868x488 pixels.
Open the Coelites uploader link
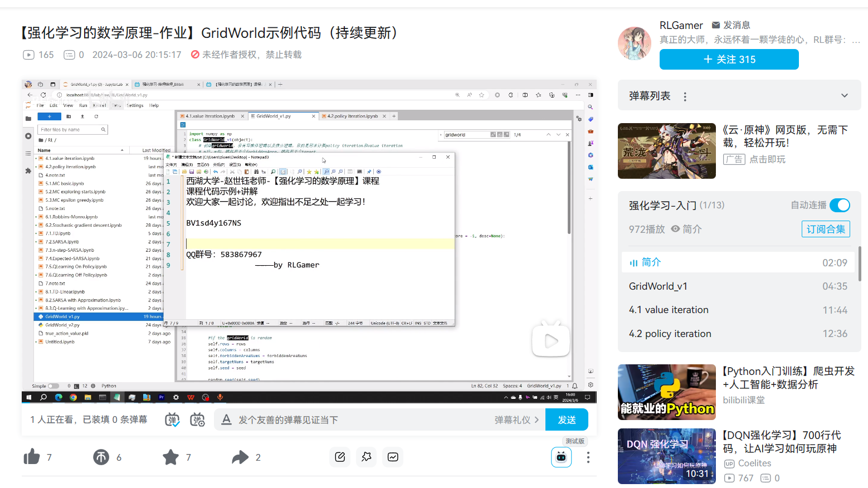[754, 463]
